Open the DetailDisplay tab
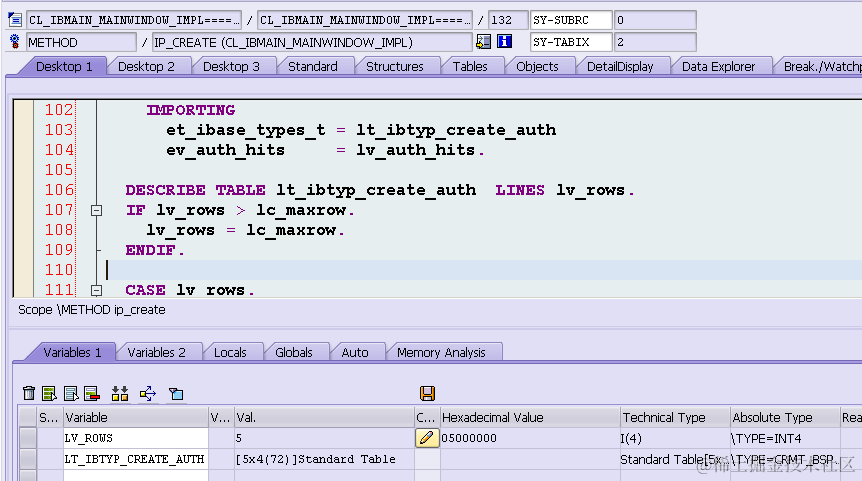This screenshot has width=862, height=481. (x=620, y=67)
